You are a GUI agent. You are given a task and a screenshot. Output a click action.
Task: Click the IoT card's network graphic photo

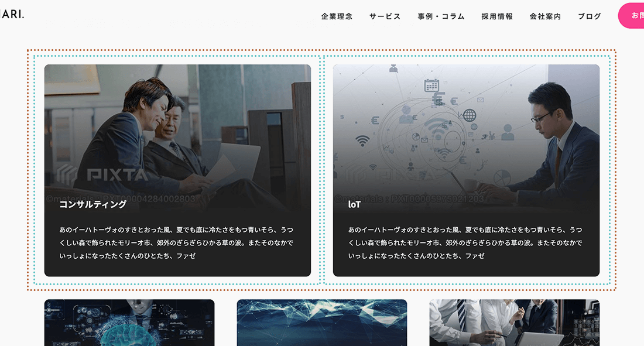point(466,129)
